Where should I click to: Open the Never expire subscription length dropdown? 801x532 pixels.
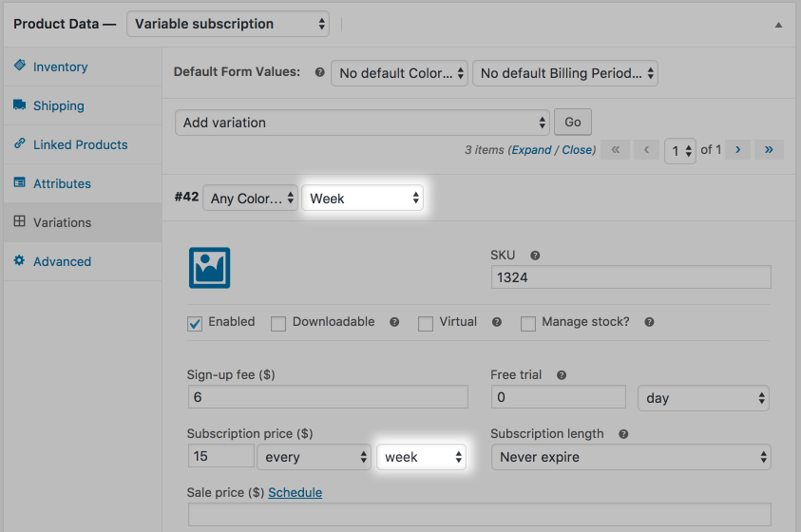tap(631, 457)
